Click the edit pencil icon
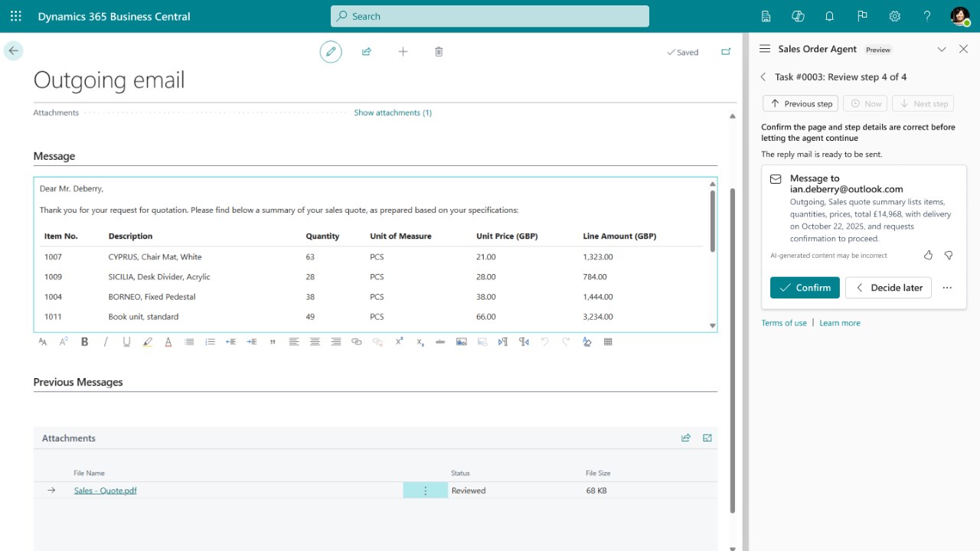Screen dimensions: 980x551 pyautogui.click(x=331, y=52)
